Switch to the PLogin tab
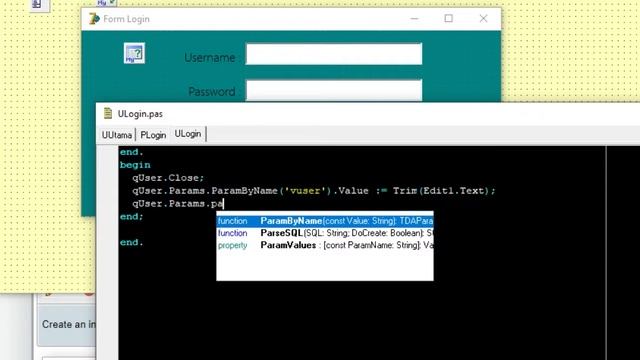The height and width of the screenshot is (360, 640). pos(153,135)
